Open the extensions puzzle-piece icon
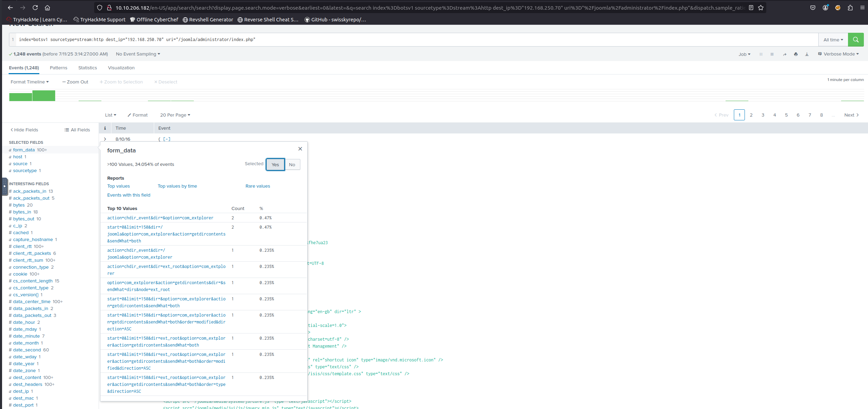This screenshot has height=409, width=868. (x=850, y=8)
